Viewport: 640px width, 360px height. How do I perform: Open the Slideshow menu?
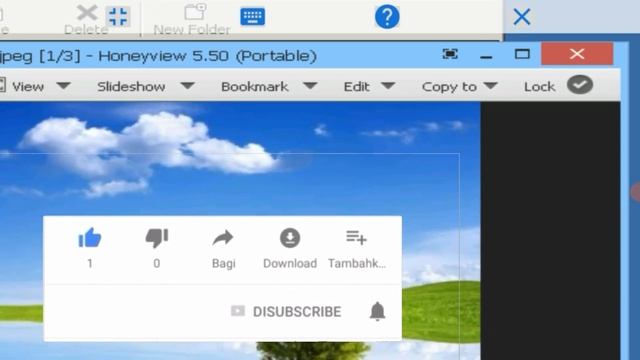pyautogui.click(x=131, y=87)
